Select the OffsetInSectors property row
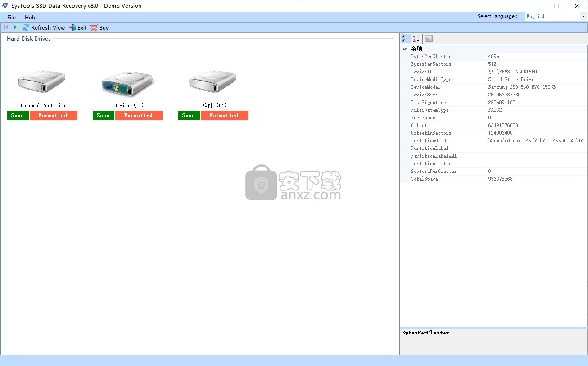The image size is (588, 366). (494, 133)
